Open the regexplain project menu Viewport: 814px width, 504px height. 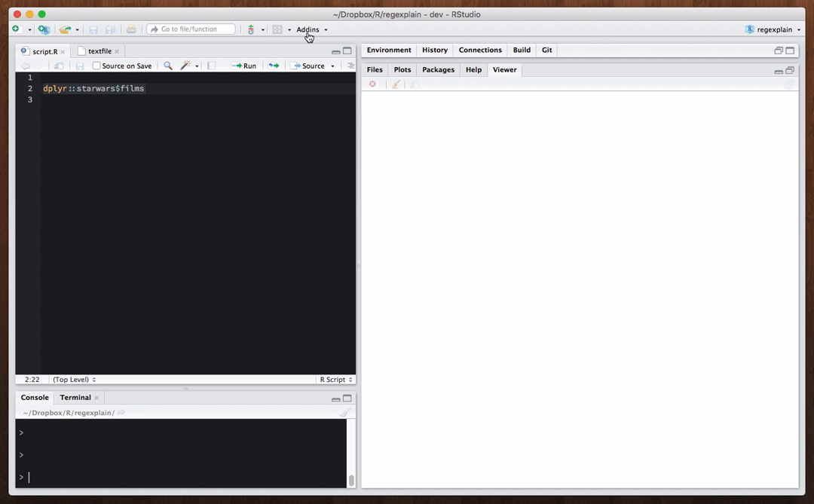pos(773,29)
